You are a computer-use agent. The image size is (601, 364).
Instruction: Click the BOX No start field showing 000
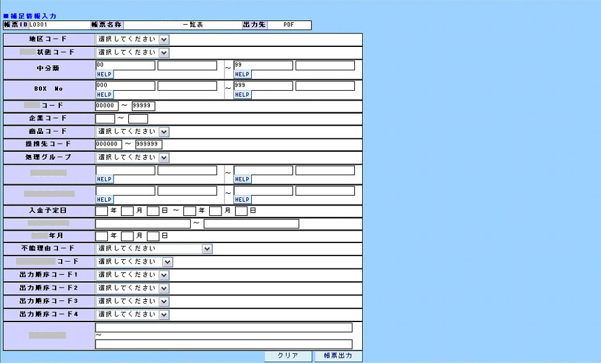pyautogui.click(x=125, y=86)
